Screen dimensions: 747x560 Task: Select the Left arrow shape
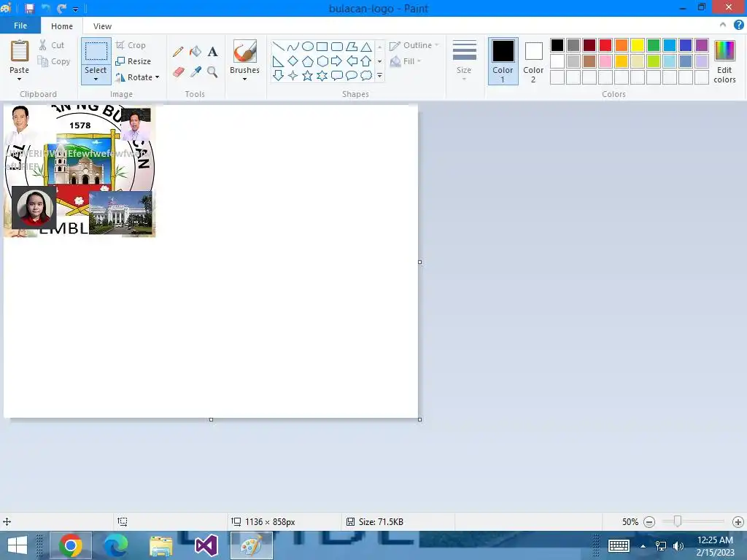[352, 61]
